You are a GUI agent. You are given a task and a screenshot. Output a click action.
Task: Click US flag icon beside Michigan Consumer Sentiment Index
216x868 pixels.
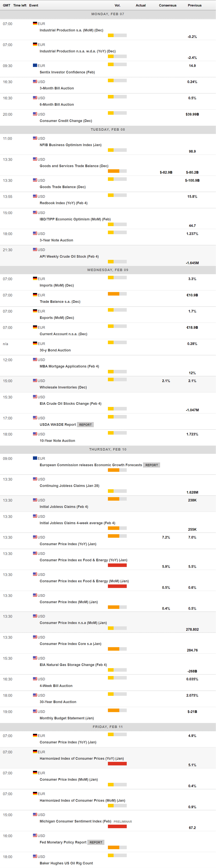coord(35,814)
